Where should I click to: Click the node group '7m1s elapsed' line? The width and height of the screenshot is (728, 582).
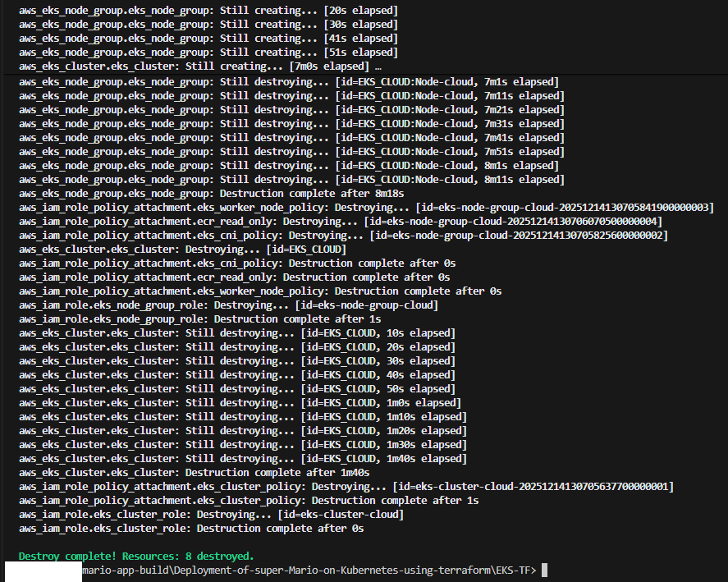[289, 81]
